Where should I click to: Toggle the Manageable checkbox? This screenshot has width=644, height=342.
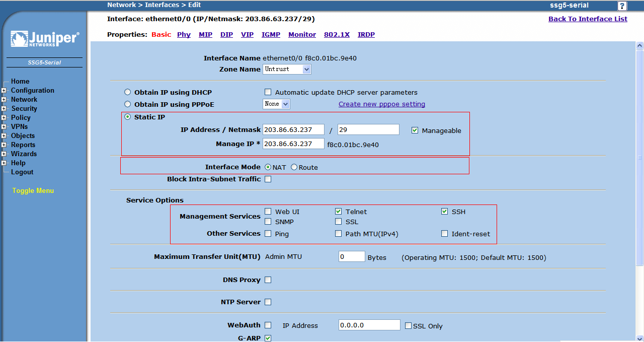tap(415, 130)
